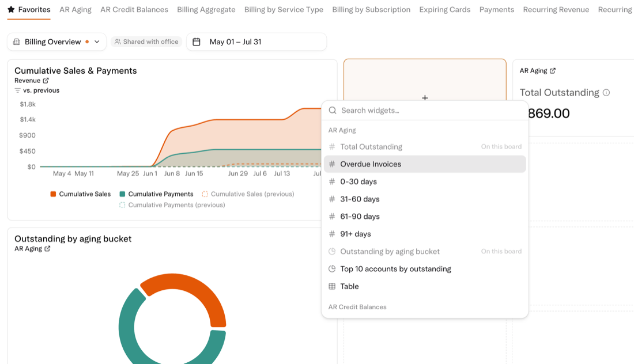Click the filter icon beside vs. previous
This screenshot has height=364, width=634.
17,90
